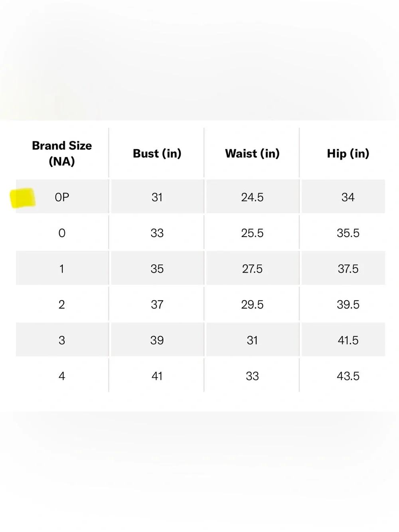Select the Brand Size (NA) column header

point(62,153)
